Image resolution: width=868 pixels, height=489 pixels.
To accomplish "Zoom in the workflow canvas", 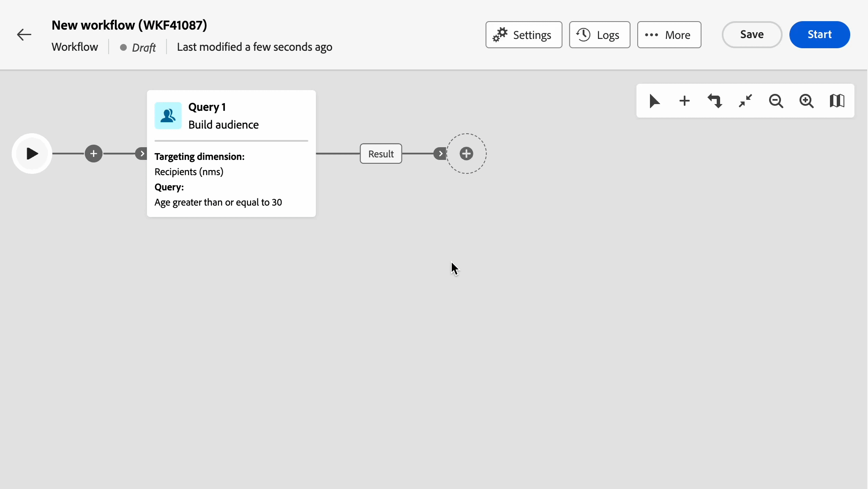I will point(806,101).
